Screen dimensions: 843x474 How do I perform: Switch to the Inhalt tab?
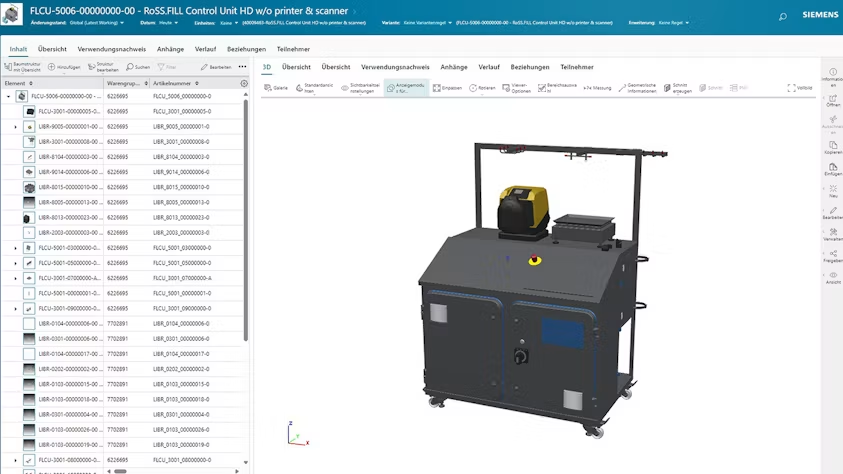point(18,49)
